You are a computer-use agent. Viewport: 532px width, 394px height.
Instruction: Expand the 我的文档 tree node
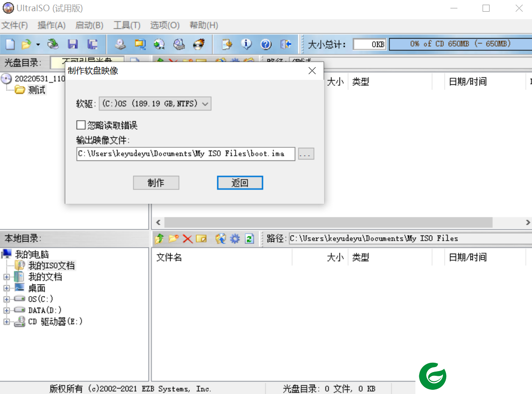pos(7,277)
